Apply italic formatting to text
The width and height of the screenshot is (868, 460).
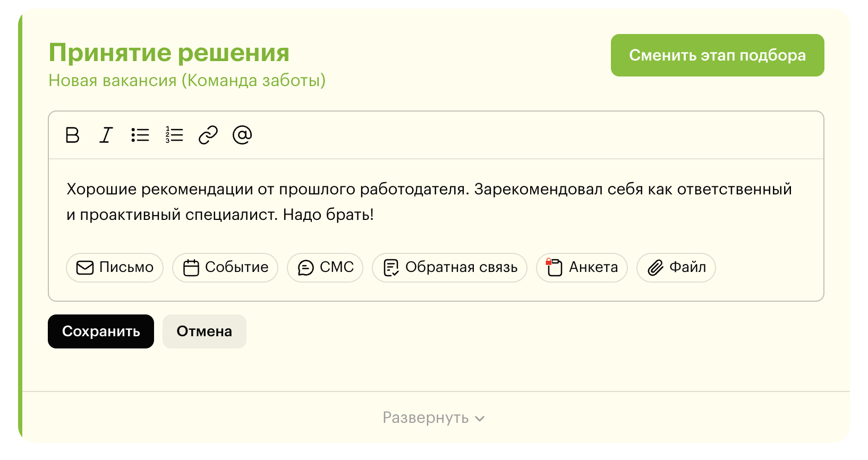[106, 135]
